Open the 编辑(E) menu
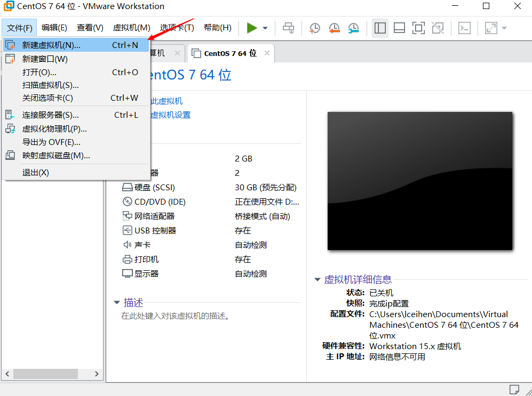The width and height of the screenshot is (532, 396). click(x=54, y=28)
